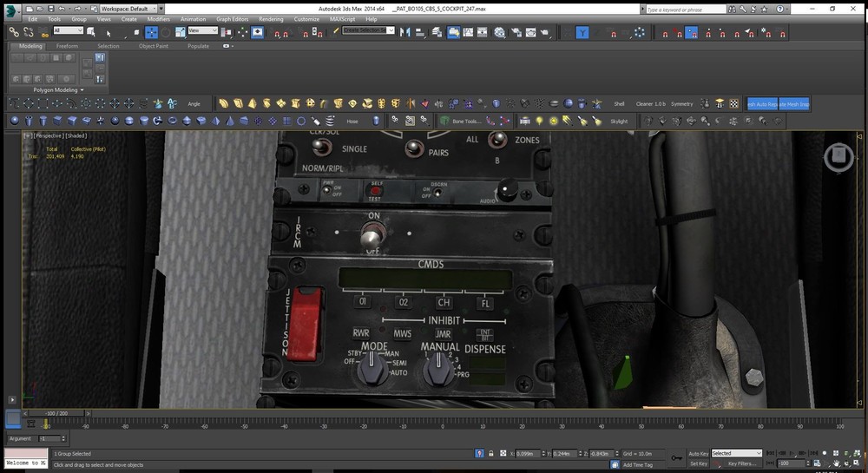Toggle the Set Key mode button
Screen dimensions: 868x473
[x=698, y=463]
